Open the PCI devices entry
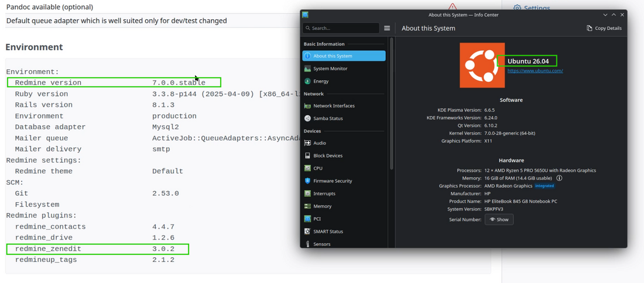This screenshot has width=644, height=283. coord(344,219)
